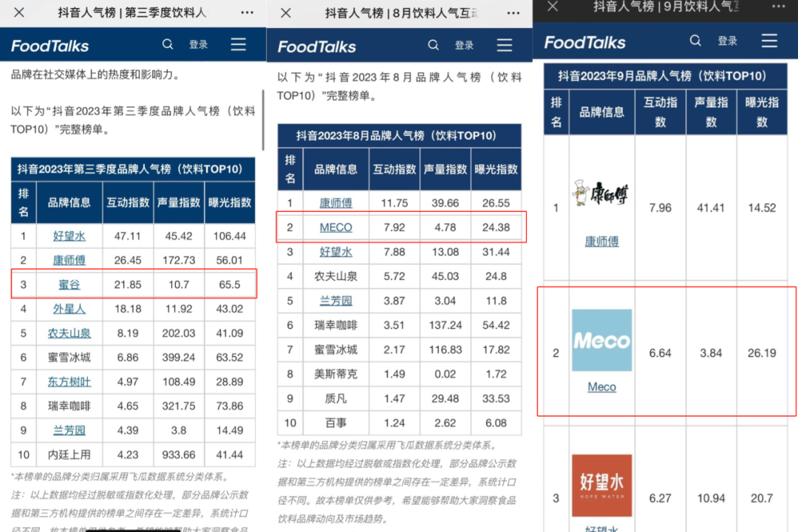Open MECO link in August table
Viewport: 798px width, 532px height.
(336, 228)
